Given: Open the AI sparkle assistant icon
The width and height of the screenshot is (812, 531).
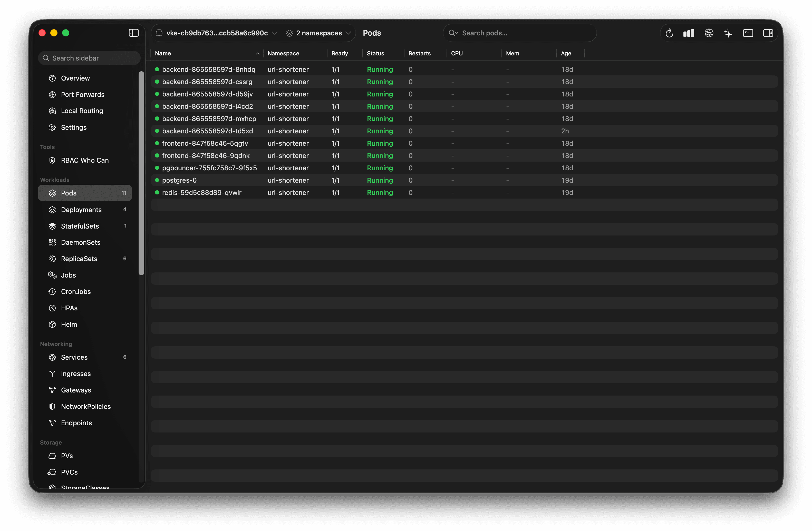Looking at the screenshot, I should pyautogui.click(x=728, y=33).
